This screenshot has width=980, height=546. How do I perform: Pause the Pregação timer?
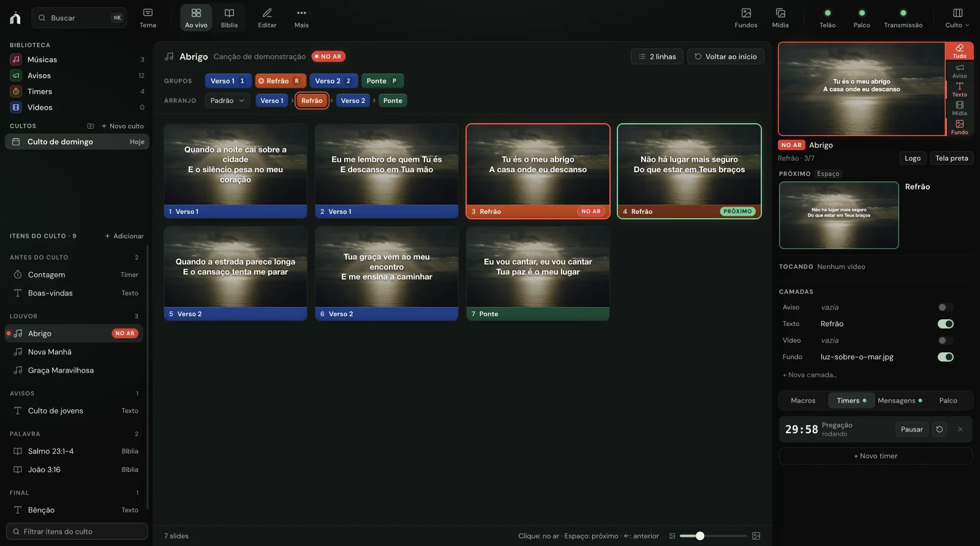(x=911, y=430)
